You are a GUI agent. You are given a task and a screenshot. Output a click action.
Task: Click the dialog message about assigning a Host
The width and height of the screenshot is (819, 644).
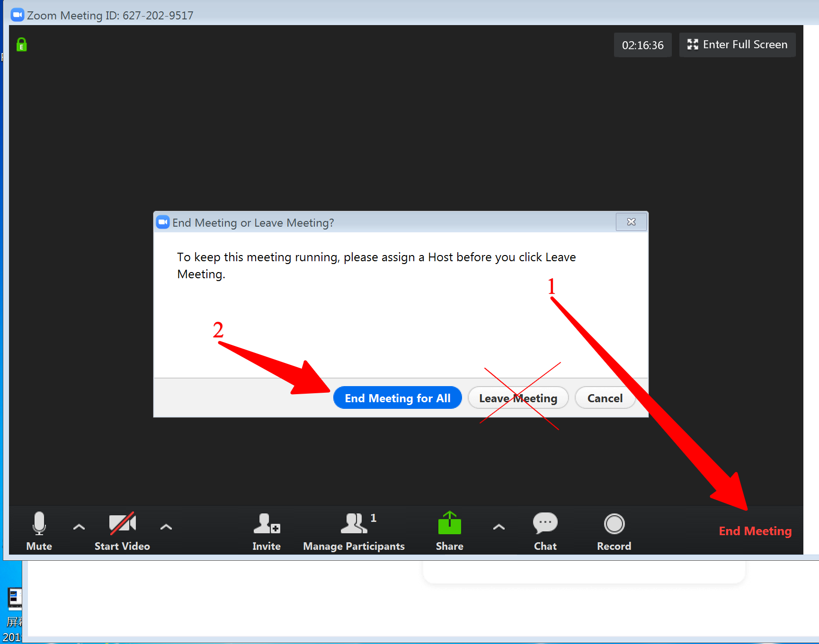point(376,265)
